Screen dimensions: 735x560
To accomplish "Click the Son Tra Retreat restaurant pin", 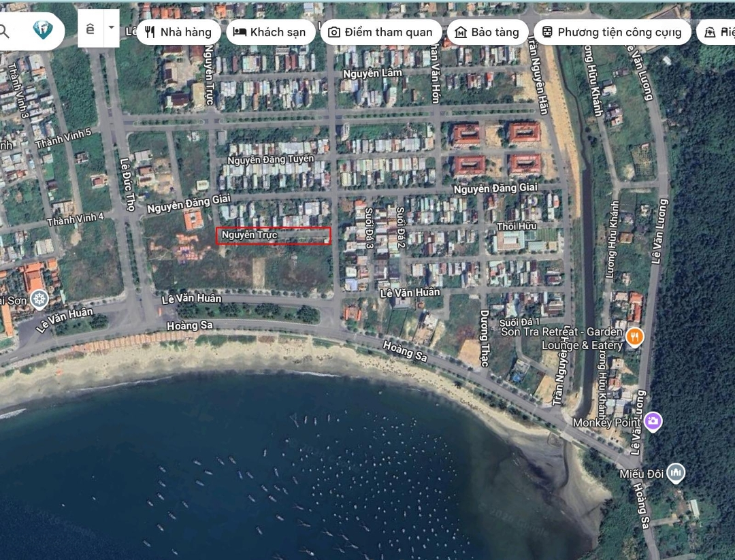I will [x=634, y=337].
